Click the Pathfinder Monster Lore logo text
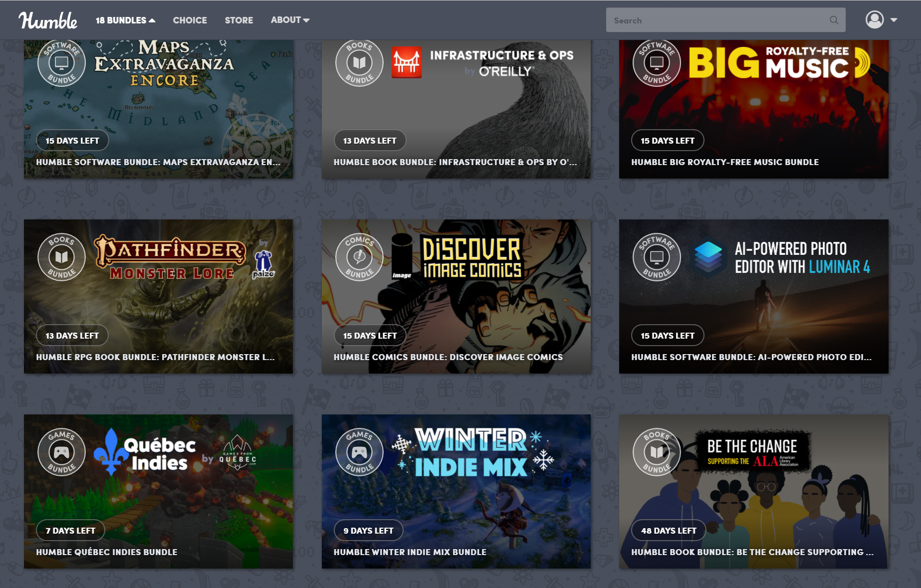This screenshot has width=921, height=588. coord(171,257)
